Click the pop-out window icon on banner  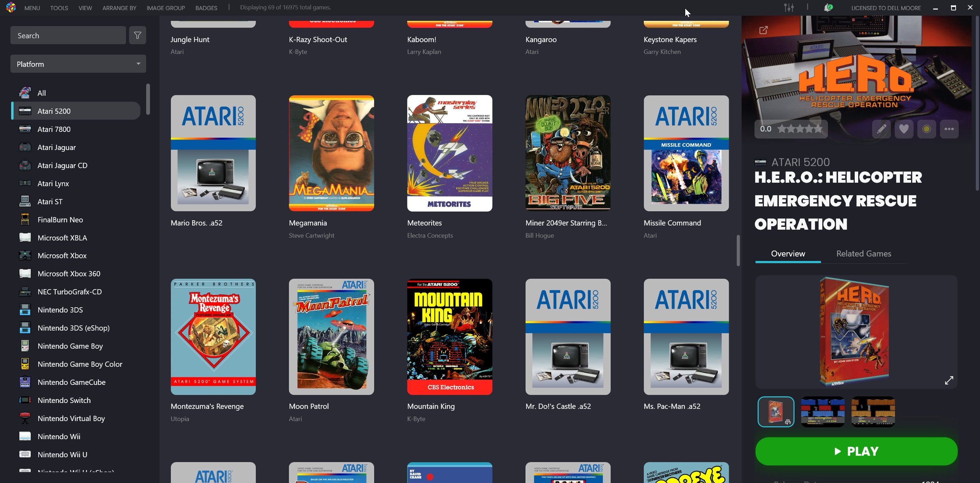[x=763, y=30]
